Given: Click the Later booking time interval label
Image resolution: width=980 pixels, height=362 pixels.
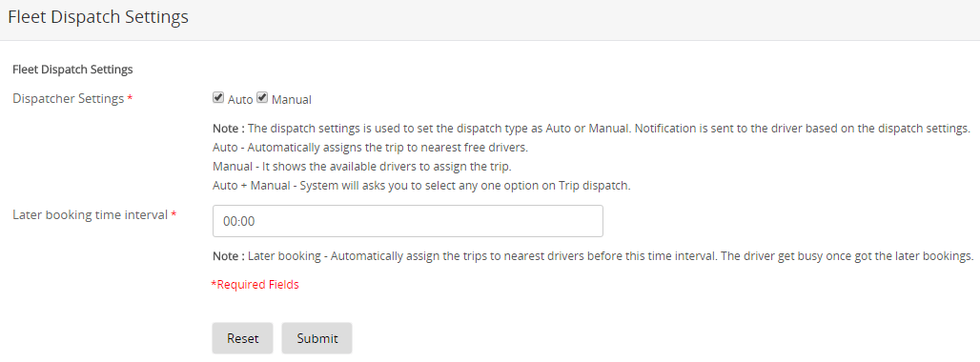Looking at the screenshot, I should coord(90,214).
